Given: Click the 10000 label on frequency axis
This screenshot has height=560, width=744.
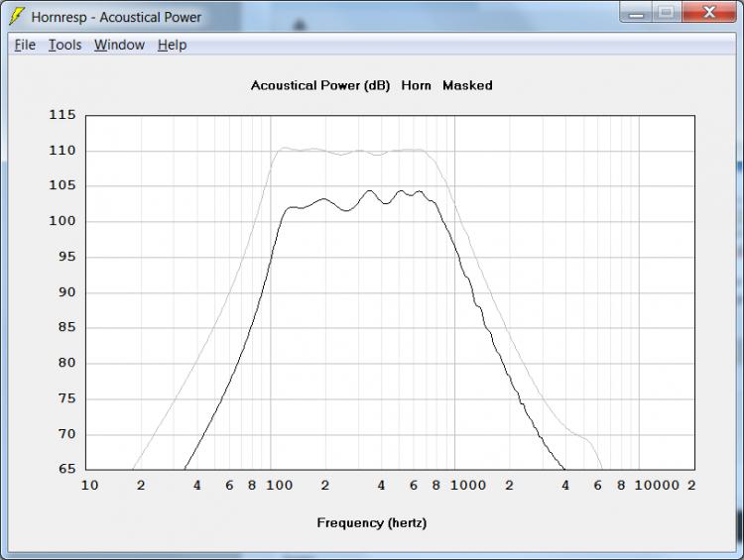Looking at the screenshot, I should pos(657,486).
